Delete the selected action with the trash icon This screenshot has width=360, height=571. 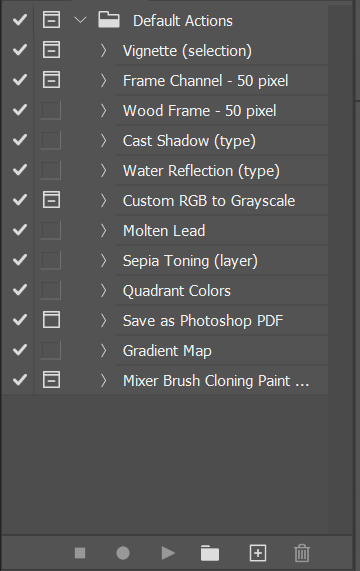click(302, 553)
